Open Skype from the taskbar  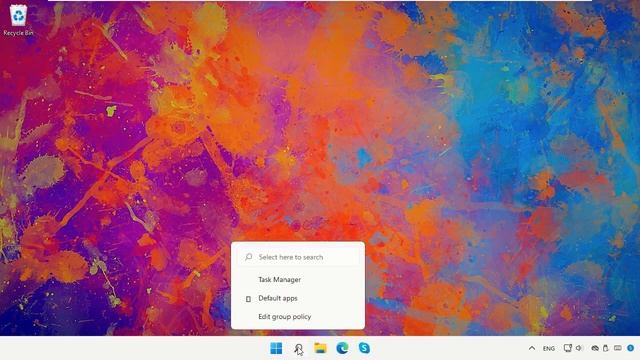(364, 348)
